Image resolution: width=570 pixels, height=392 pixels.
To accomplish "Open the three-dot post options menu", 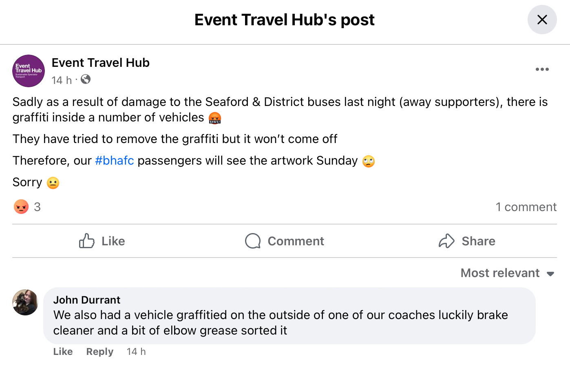I will pos(542,69).
